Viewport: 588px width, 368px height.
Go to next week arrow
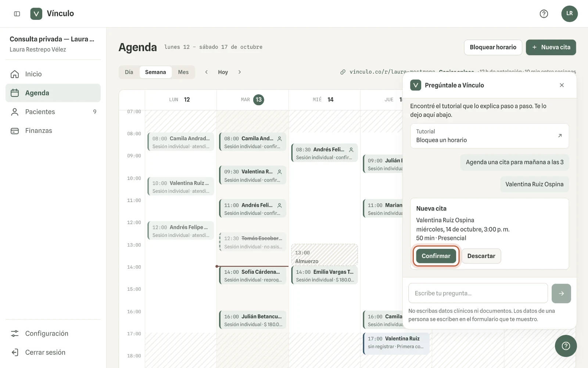pyautogui.click(x=240, y=72)
